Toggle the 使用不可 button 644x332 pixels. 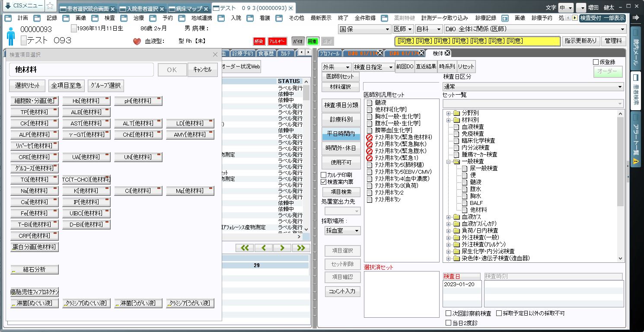point(341,163)
